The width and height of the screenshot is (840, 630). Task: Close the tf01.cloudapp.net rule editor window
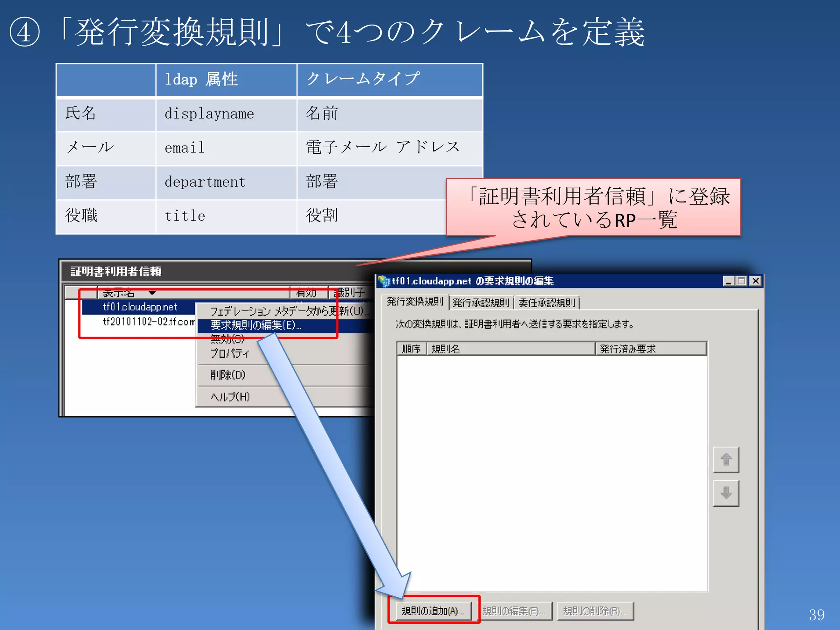point(756,281)
